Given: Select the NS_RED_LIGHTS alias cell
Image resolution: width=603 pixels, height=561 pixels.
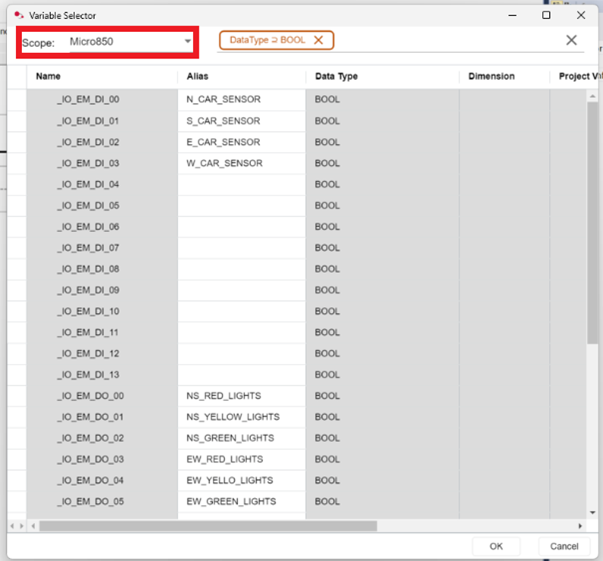Looking at the screenshot, I should 225,396.
